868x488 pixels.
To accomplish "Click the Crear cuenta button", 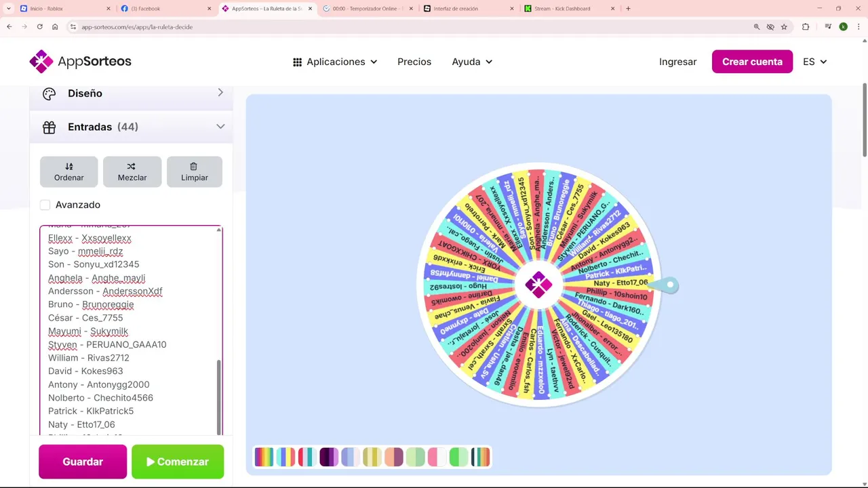I will tap(752, 62).
